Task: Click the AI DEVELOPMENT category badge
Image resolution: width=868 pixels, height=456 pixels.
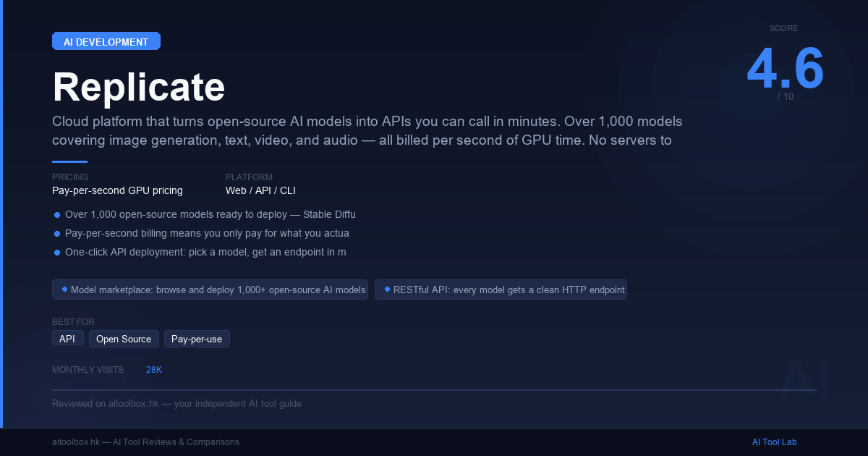Action: tap(106, 41)
